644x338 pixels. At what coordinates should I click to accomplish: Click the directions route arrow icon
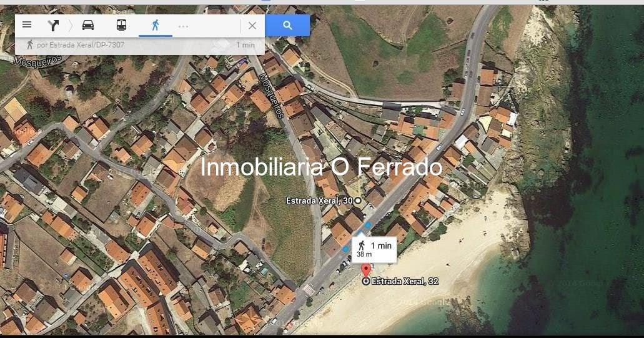53,26
